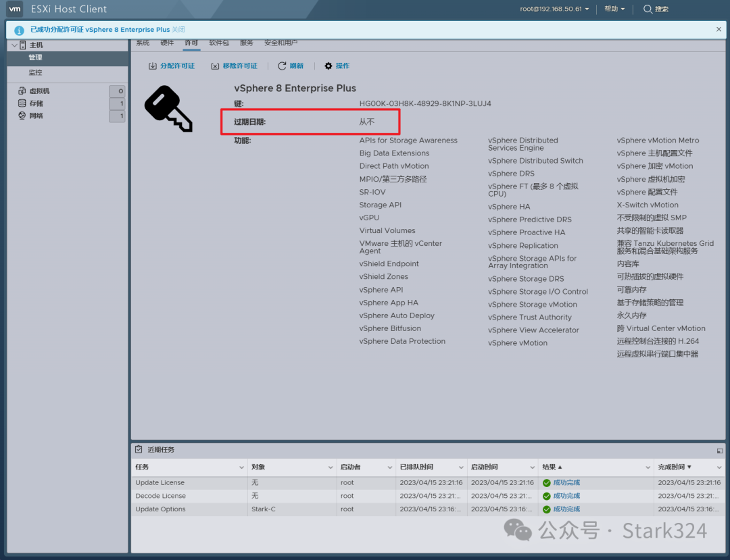
Task: Click the Decode License task name
Action: 161,497
